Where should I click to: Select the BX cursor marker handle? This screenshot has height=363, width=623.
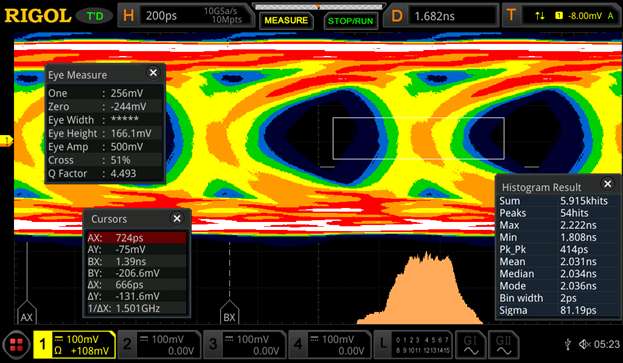229,313
